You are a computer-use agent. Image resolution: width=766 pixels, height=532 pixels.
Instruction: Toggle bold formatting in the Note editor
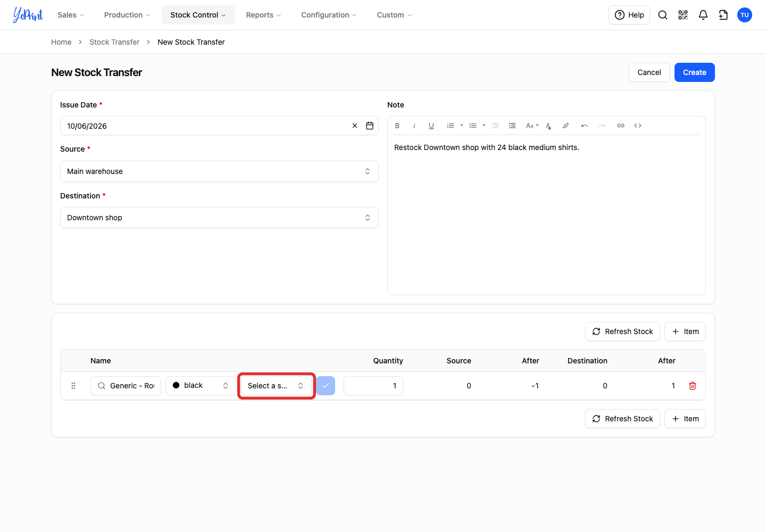(397, 126)
